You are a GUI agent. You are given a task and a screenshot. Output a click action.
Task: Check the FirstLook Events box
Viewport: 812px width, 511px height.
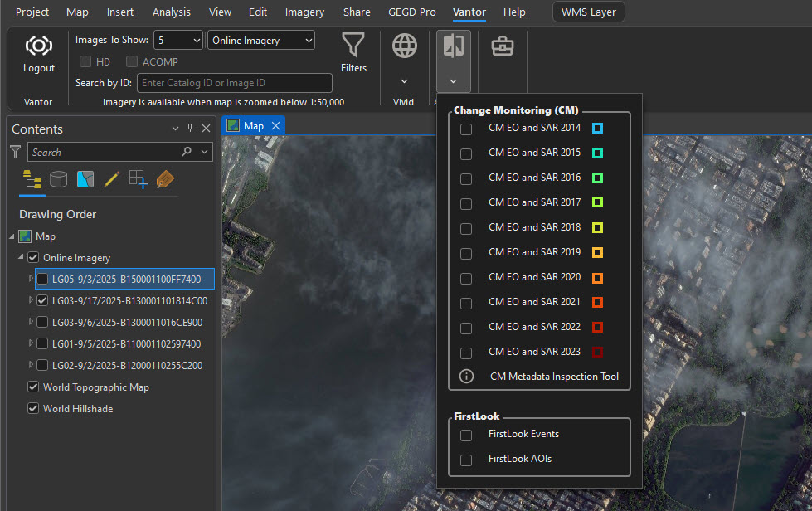466,435
